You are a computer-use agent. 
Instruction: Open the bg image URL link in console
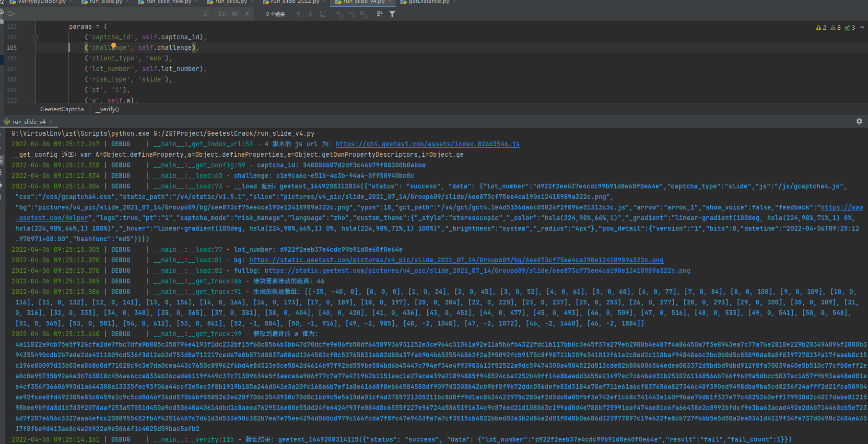pyautogui.click(x=456, y=260)
